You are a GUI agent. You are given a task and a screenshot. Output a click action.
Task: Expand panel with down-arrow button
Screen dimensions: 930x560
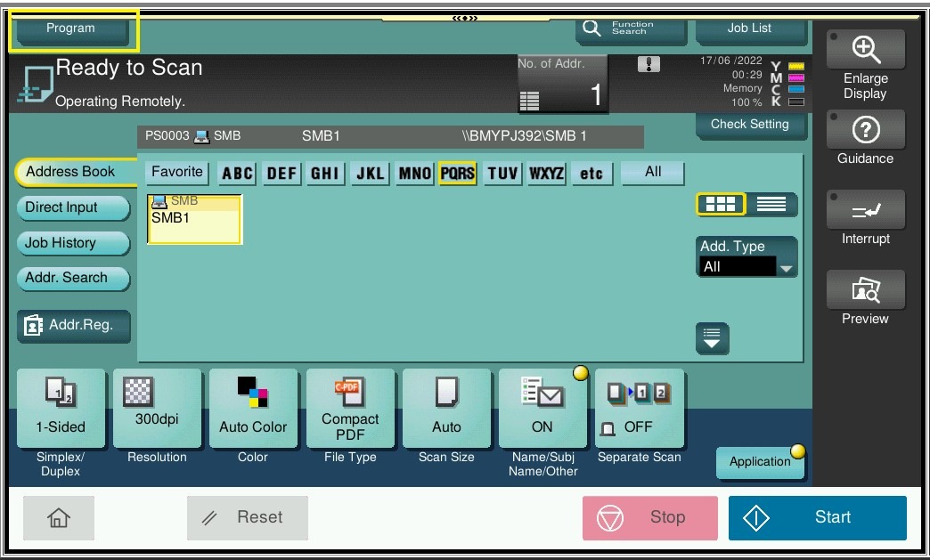point(712,338)
